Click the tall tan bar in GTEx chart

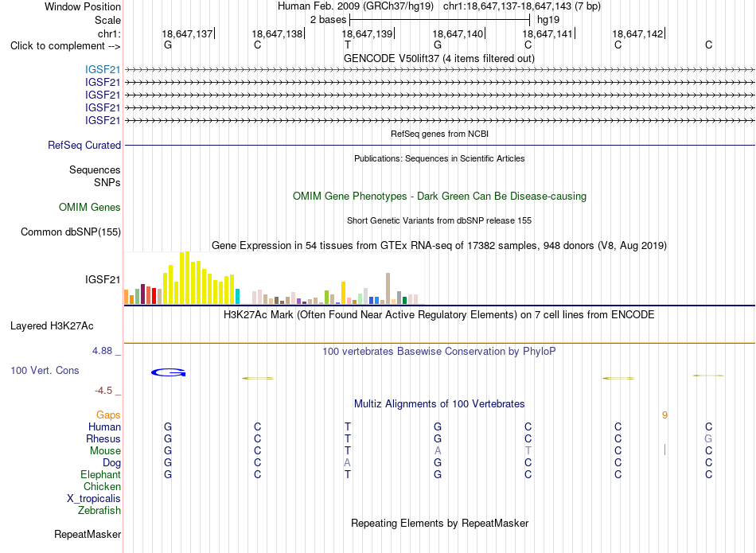coord(388,288)
